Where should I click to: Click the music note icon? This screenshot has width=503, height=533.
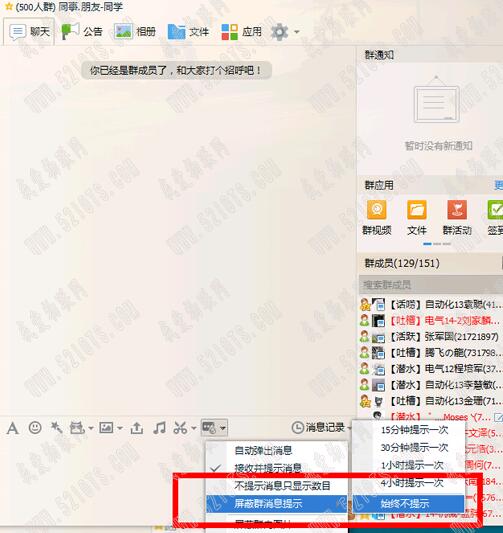[159, 428]
